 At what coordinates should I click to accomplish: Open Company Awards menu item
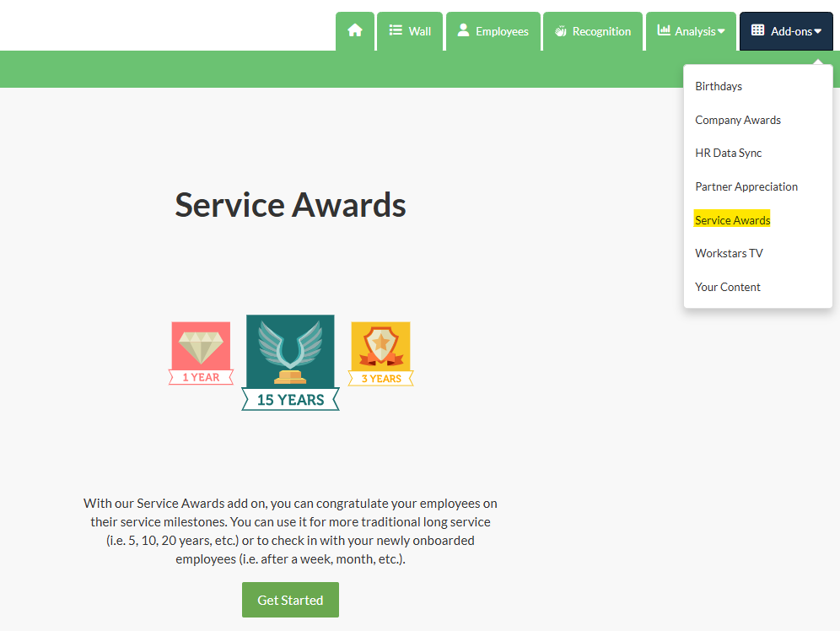[738, 120]
